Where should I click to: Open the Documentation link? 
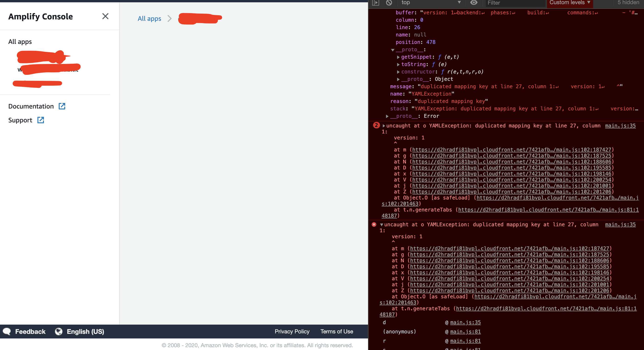tap(31, 106)
